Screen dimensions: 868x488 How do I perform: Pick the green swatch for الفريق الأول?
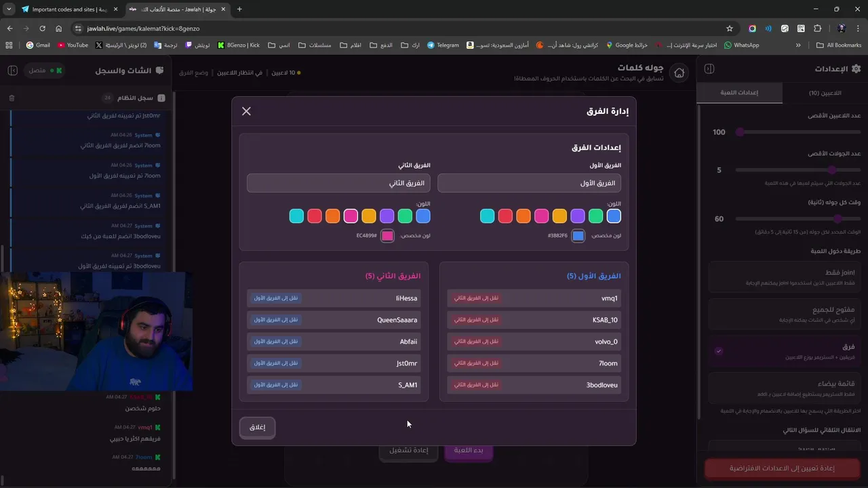click(x=596, y=216)
